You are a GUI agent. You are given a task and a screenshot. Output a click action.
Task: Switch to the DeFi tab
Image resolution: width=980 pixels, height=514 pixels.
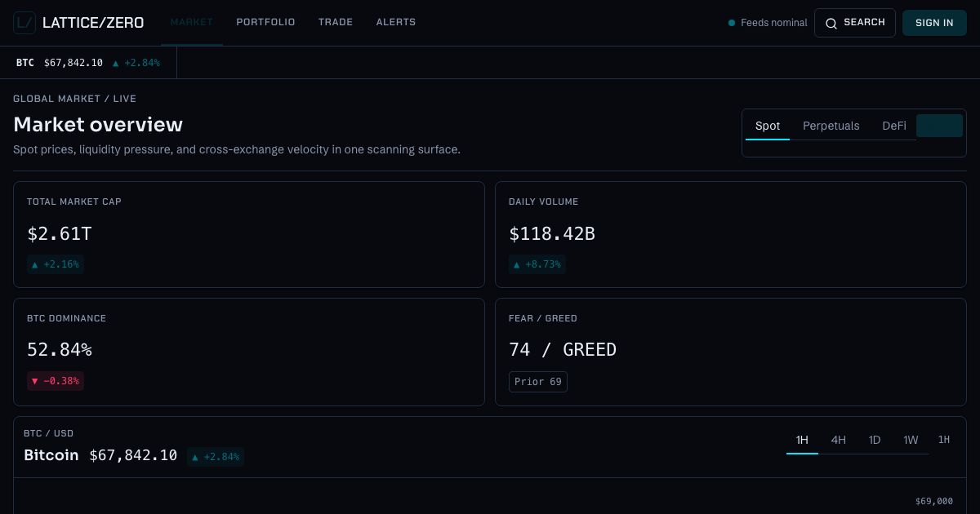click(894, 126)
